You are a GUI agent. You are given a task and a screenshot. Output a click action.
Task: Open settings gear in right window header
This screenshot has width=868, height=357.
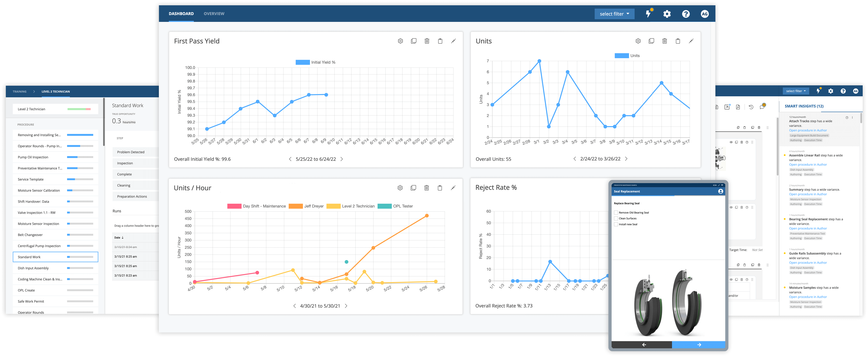coord(831,91)
